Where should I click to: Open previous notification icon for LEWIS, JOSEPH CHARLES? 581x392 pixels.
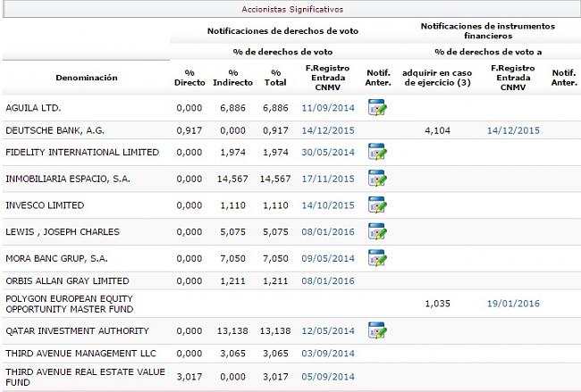pos(377,232)
